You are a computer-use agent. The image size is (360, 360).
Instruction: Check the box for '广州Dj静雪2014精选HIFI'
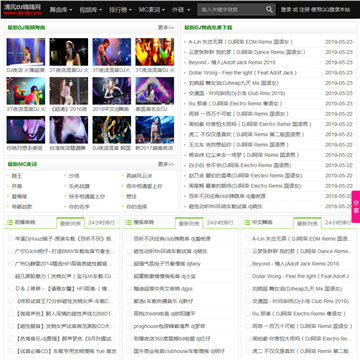click(11, 264)
